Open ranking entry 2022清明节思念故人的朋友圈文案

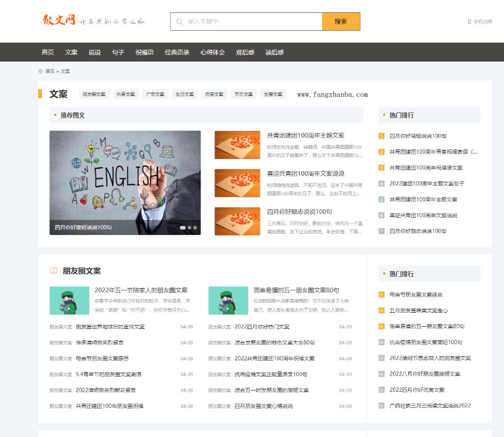[x=430, y=358]
